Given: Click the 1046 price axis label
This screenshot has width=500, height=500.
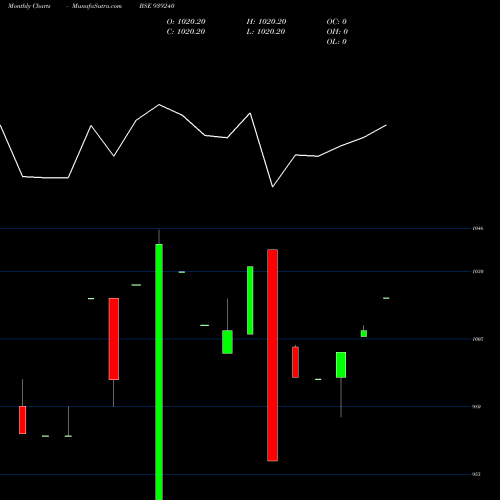Looking at the screenshot, I should click(478, 228).
